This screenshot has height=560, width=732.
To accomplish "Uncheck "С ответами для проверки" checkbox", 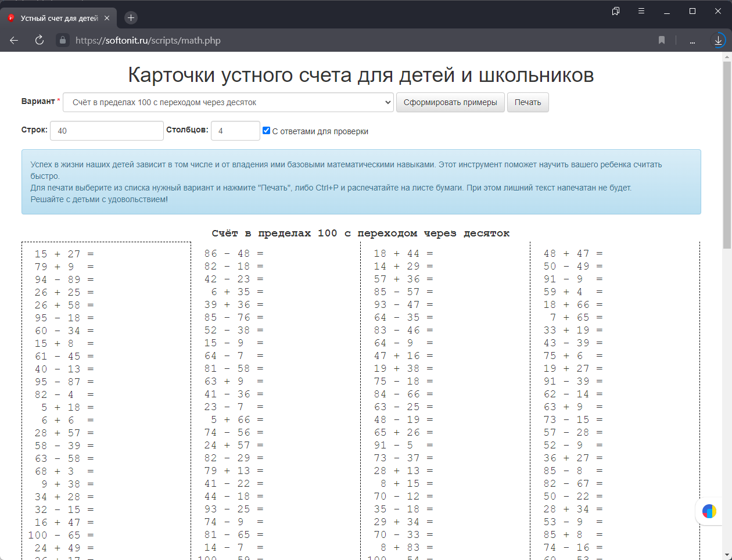I will tap(266, 131).
